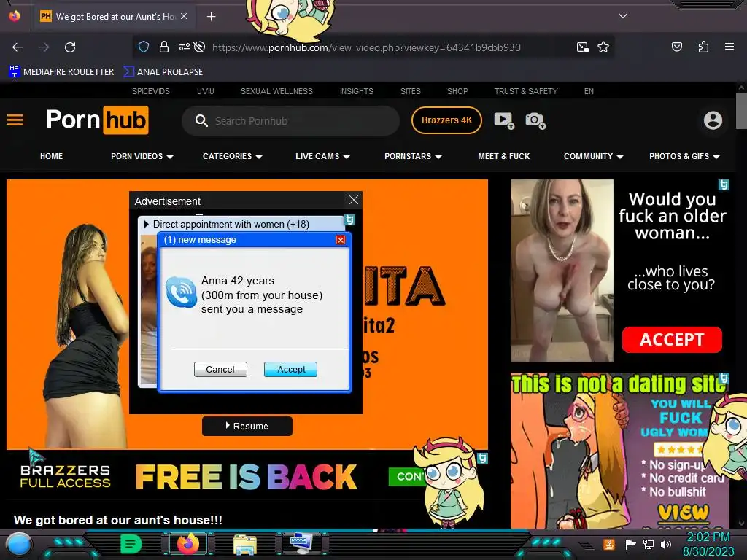Close the new message popup with red X
The height and width of the screenshot is (560, 747).
[340, 239]
